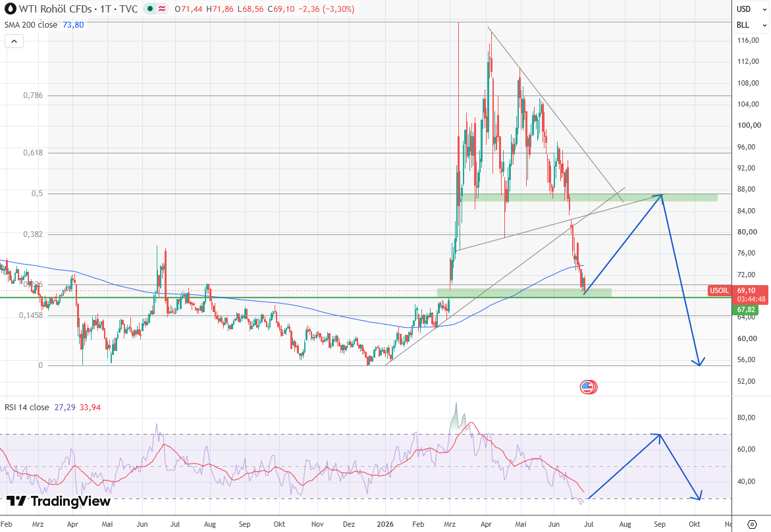Click the green 67,82 price label
Image resolution: width=771 pixels, height=532 pixels.
pyautogui.click(x=746, y=309)
